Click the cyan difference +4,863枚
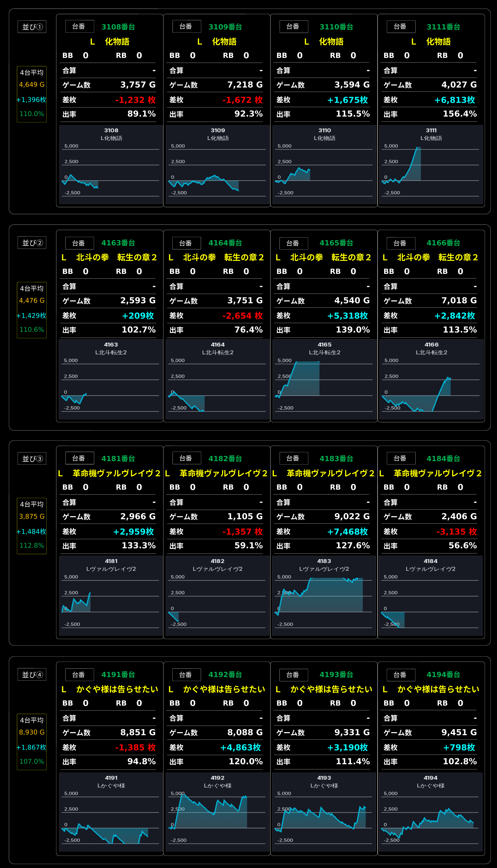 pos(241,747)
